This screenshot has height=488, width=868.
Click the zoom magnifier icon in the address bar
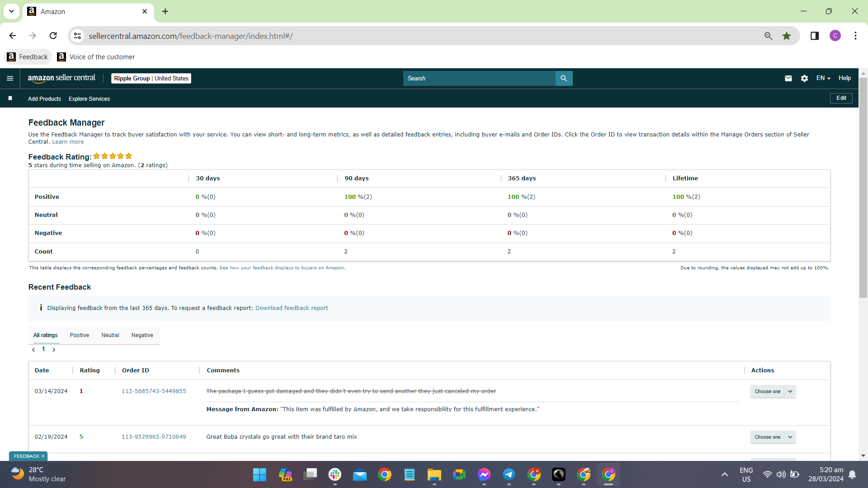[x=768, y=36]
